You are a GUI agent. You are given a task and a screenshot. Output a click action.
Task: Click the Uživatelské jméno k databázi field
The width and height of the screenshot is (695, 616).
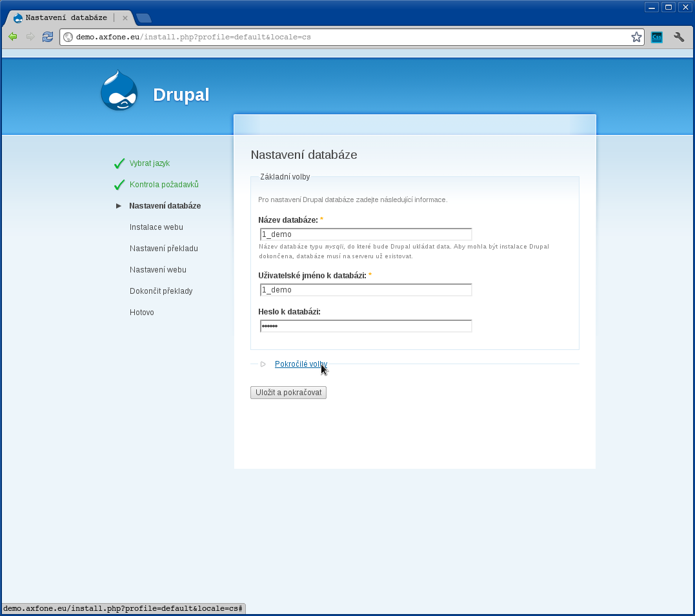(366, 290)
